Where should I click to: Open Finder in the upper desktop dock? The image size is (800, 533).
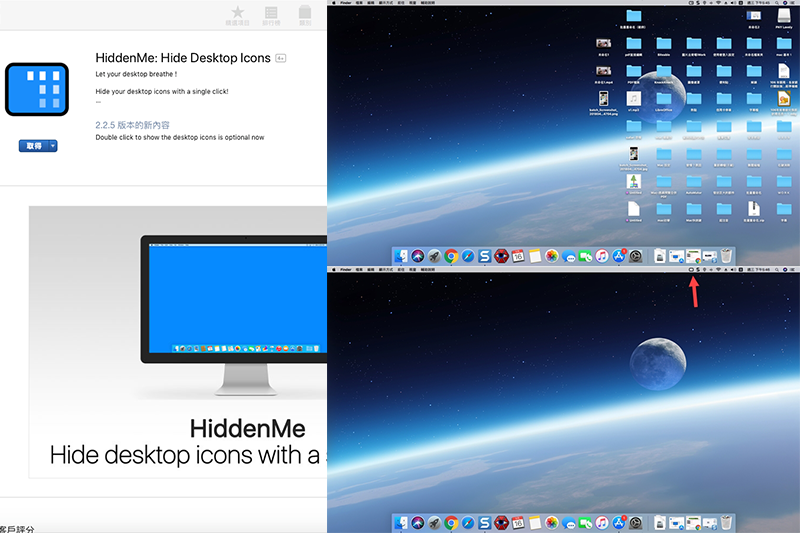402,256
